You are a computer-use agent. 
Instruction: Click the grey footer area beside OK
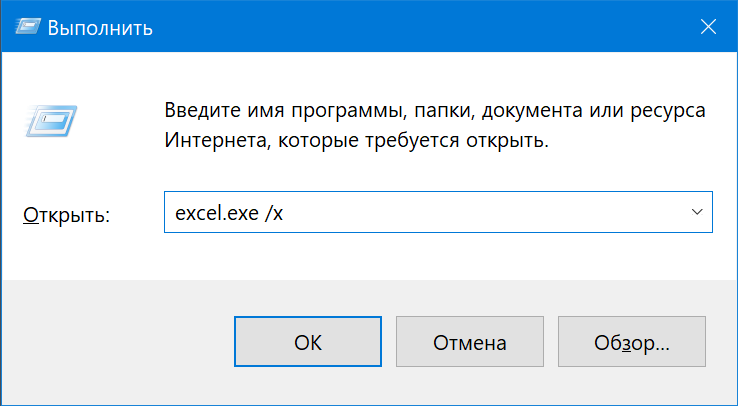(x=118, y=342)
